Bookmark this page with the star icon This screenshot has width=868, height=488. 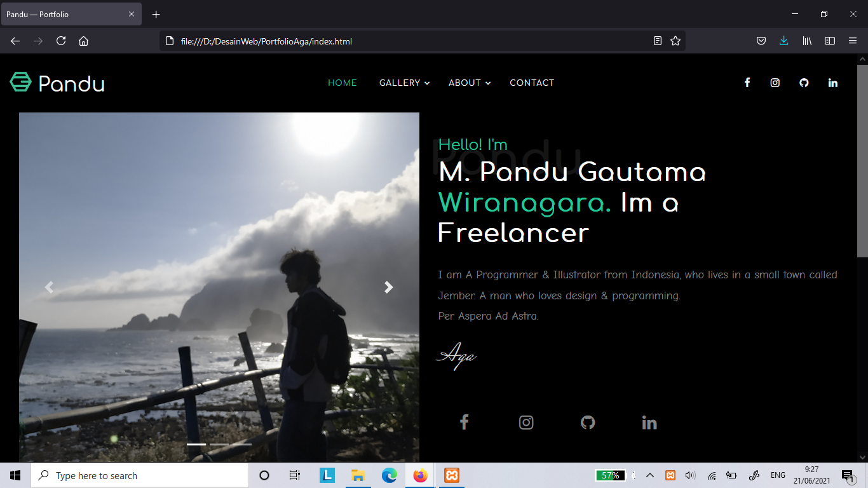click(675, 41)
